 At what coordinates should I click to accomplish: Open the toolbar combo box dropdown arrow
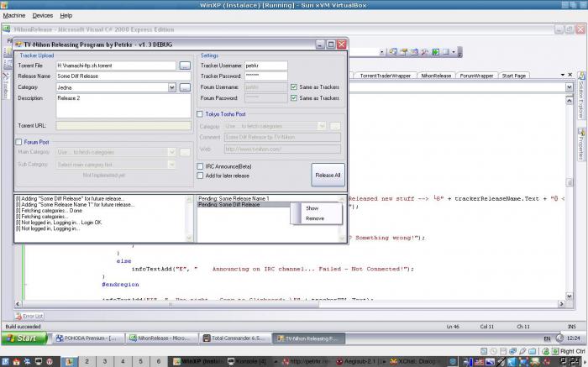pos(381,52)
